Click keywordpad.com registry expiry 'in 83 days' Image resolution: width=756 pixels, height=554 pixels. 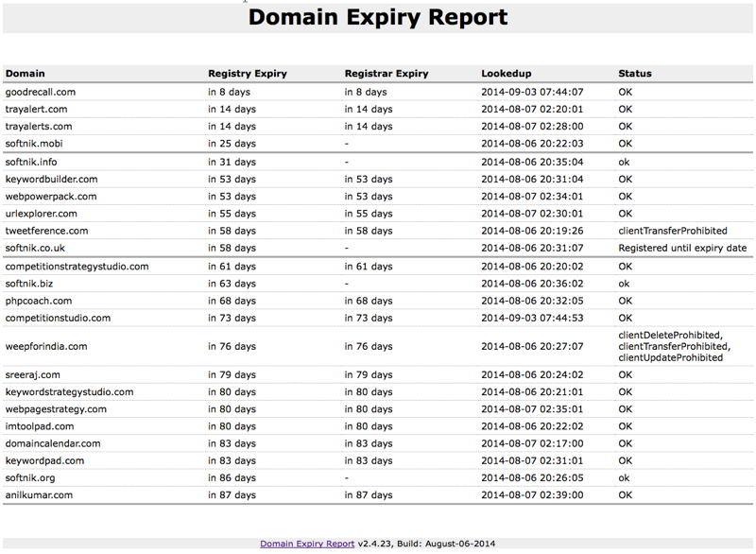pyautogui.click(x=232, y=460)
